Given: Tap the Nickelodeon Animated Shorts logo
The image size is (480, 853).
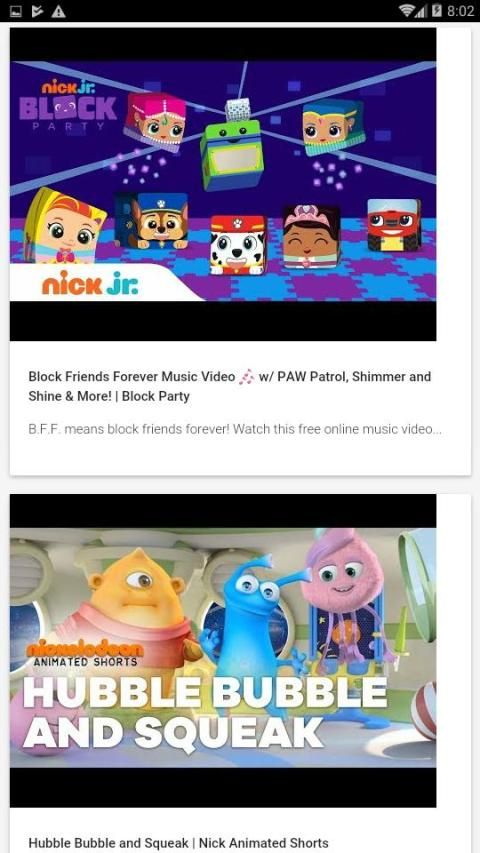Looking at the screenshot, I should click(85, 655).
